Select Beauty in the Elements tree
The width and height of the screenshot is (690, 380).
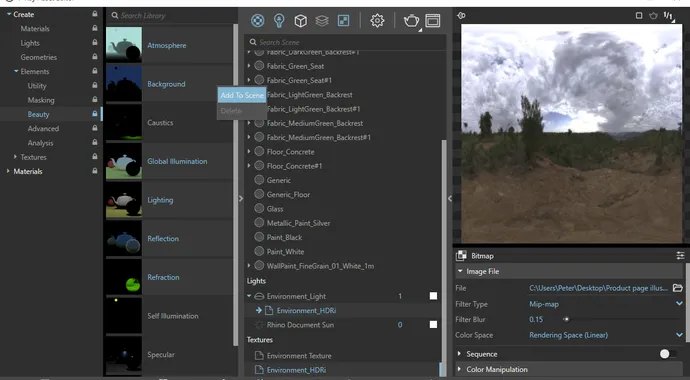(38, 114)
